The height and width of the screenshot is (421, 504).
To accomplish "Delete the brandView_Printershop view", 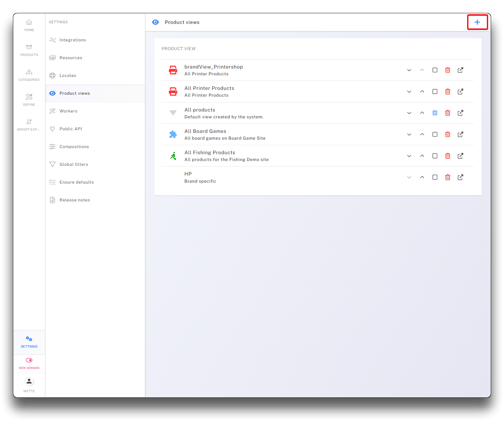I will point(448,70).
